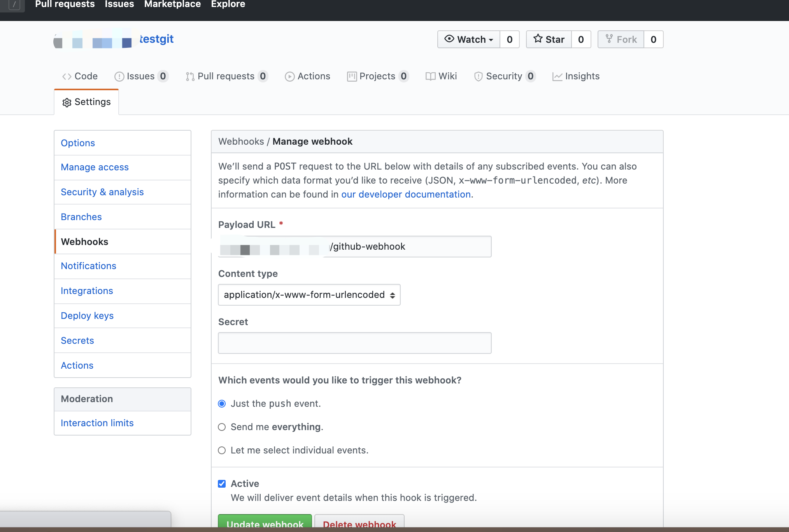Click the Pull requests tab icon
Image resolution: width=789 pixels, height=532 pixels.
(x=190, y=77)
